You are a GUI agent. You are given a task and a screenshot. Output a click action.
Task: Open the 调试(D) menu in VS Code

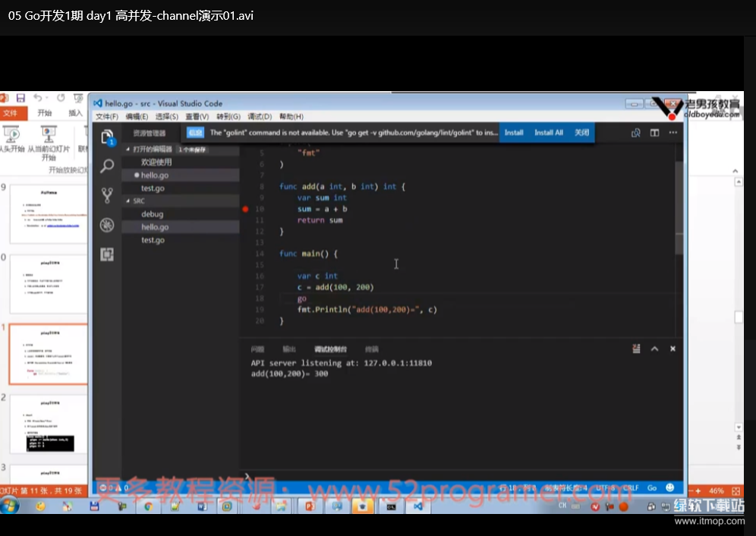point(260,117)
